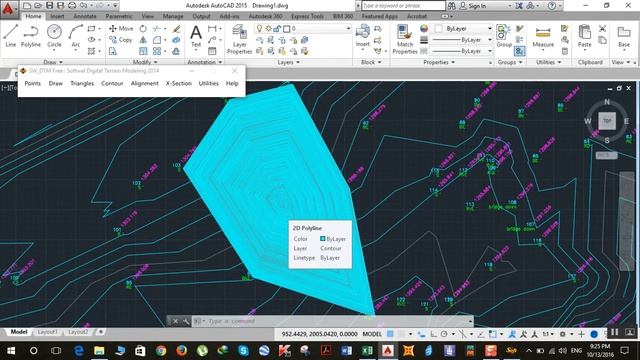Click the Group tool
640x360 pixels.
click(504, 36)
